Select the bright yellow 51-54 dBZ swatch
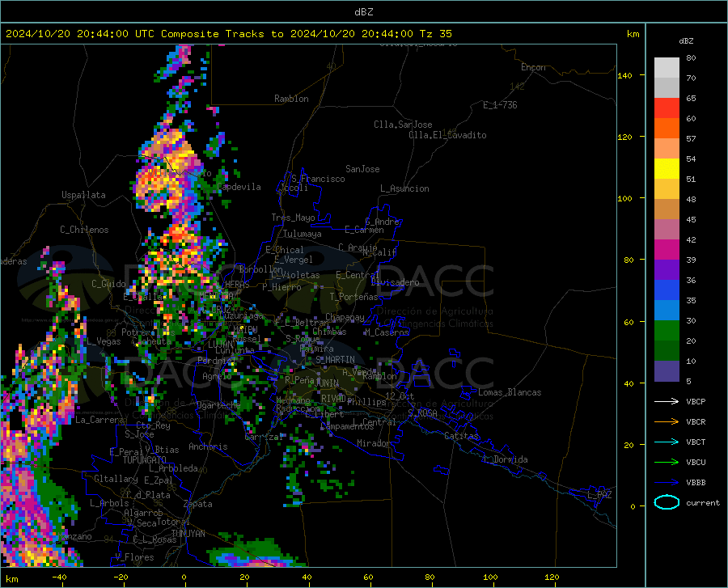The image size is (728, 588). click(667, 169)
